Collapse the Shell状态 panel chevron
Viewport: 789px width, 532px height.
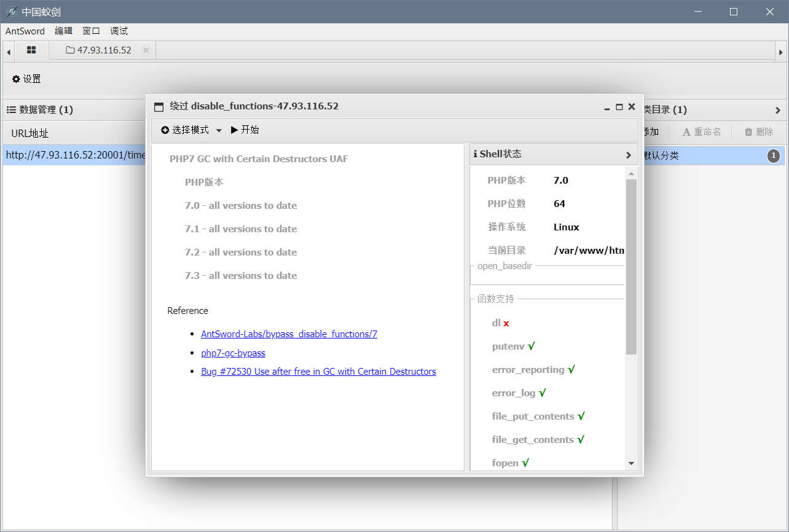(x=628, y=155)
